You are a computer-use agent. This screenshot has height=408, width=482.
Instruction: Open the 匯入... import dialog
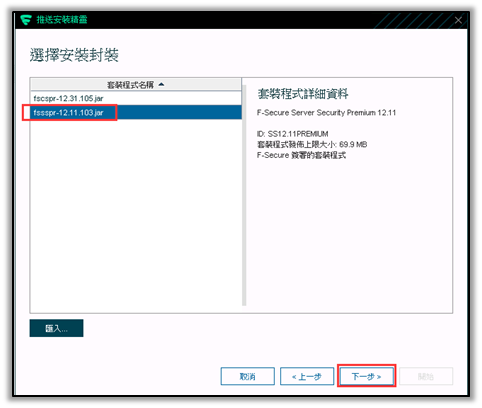click(56, 328)
